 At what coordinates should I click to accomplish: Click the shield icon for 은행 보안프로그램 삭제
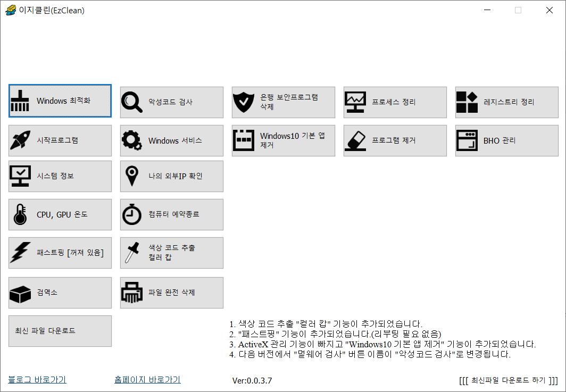(244, 102)
